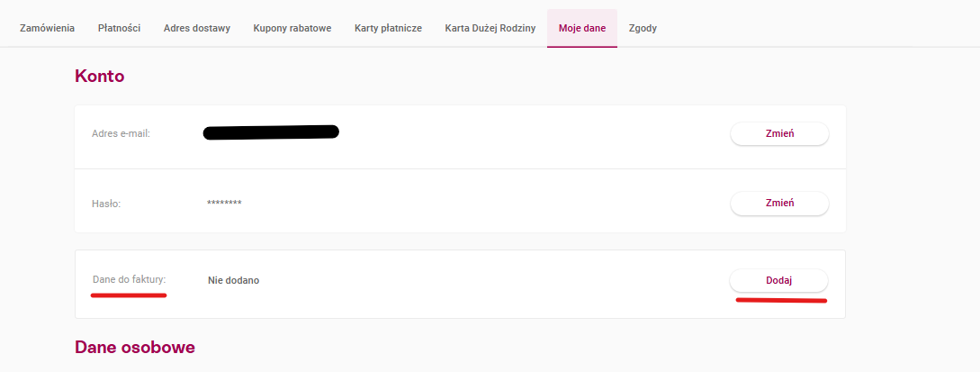
Task: Click the blacked-out e-mail address value
Action: (x=271, y=133)
